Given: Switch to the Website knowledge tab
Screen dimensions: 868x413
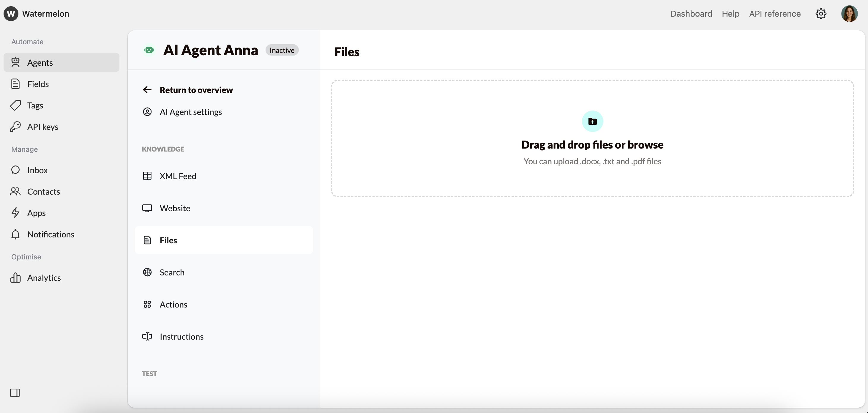Looking at the screenshot, I should click(175, 208).
